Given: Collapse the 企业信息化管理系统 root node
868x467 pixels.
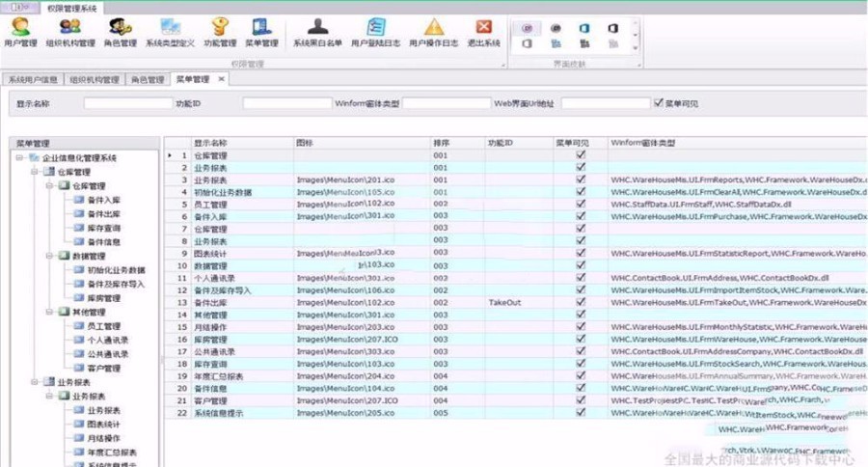Looking at the screenshot, I should pos(20,158).
